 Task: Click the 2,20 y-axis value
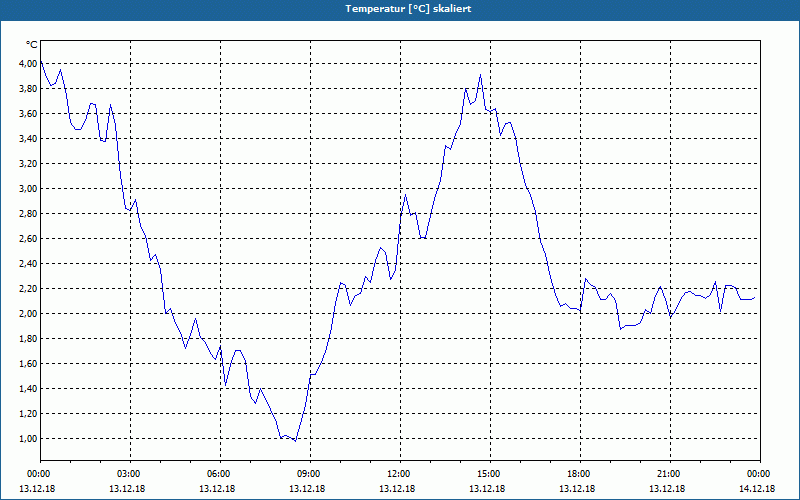coord(29,289)
